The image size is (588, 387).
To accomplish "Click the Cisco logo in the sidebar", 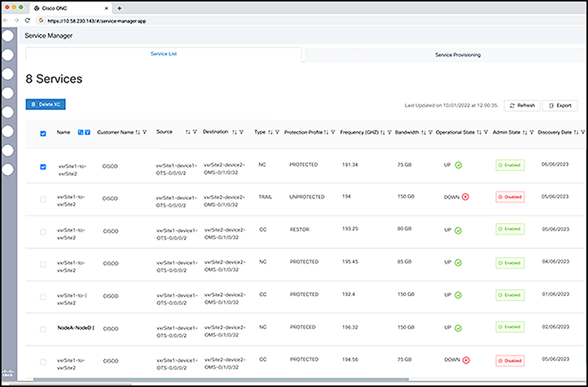I will point(8,374).
